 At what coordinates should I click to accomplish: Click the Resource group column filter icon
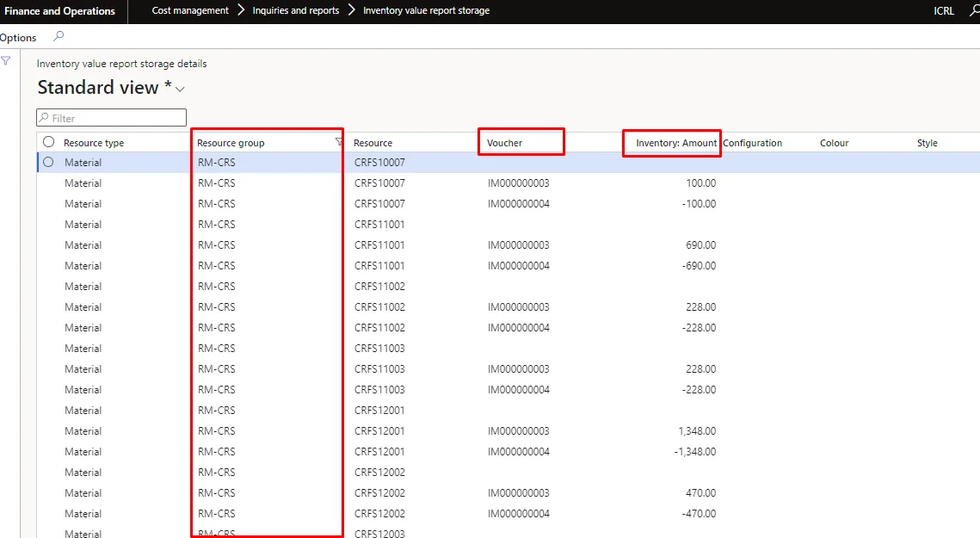pos(338,142)
